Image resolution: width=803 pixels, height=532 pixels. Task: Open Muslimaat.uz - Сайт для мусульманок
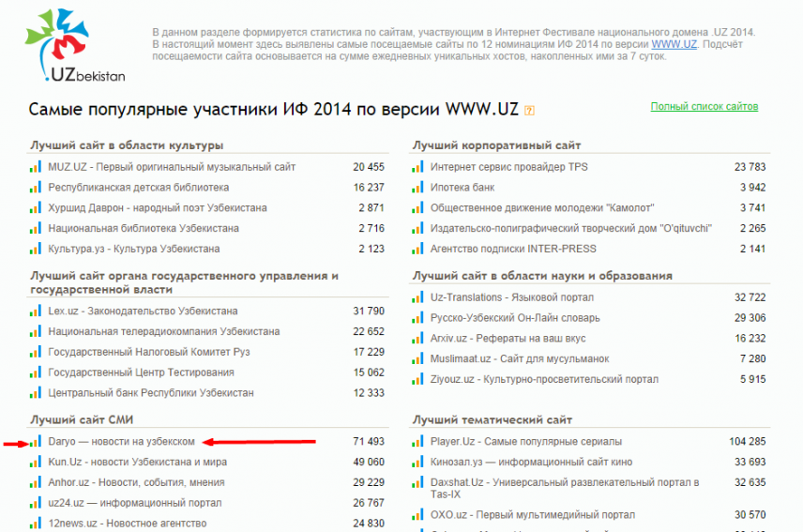(x=520, y=359)
